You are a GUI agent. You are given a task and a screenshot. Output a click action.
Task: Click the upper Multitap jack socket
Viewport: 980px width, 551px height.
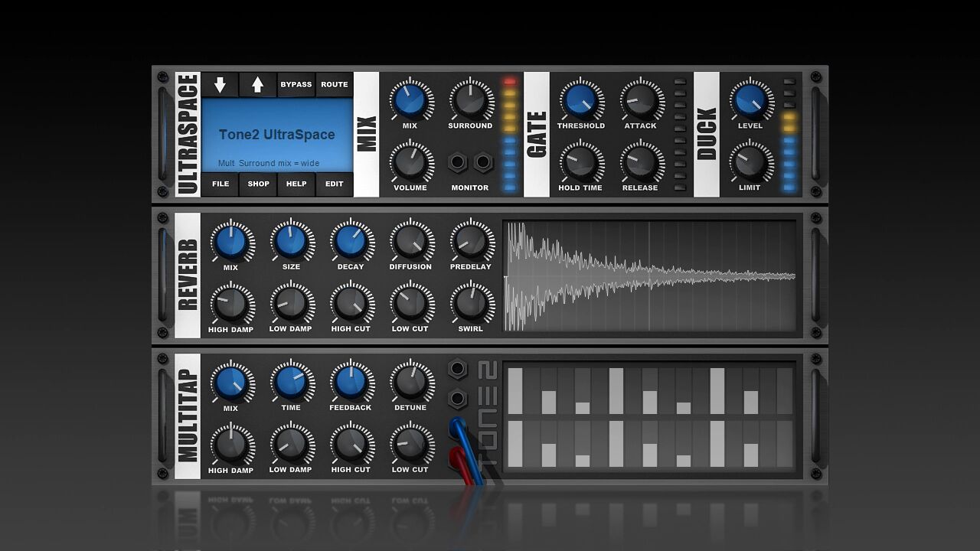pos(457,369)
